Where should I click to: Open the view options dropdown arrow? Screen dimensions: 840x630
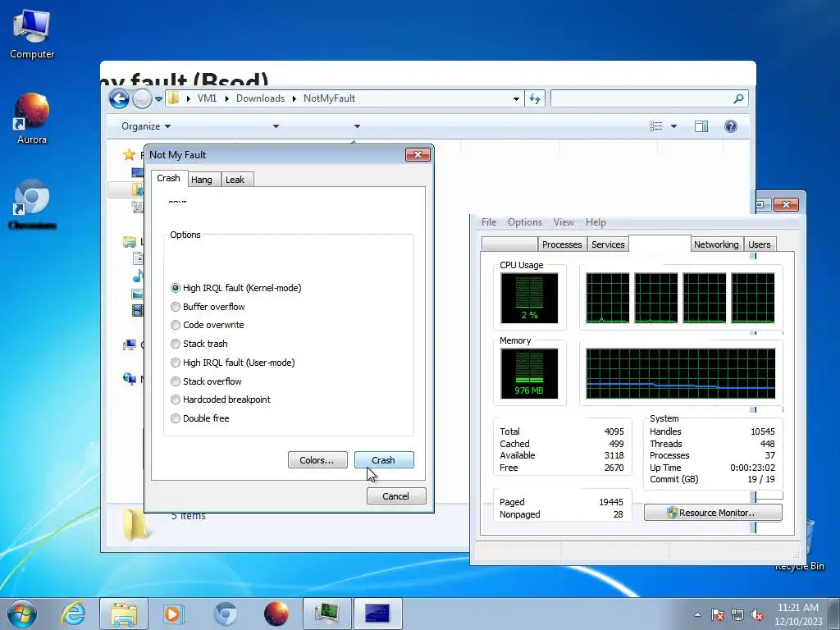coord(673,126)
